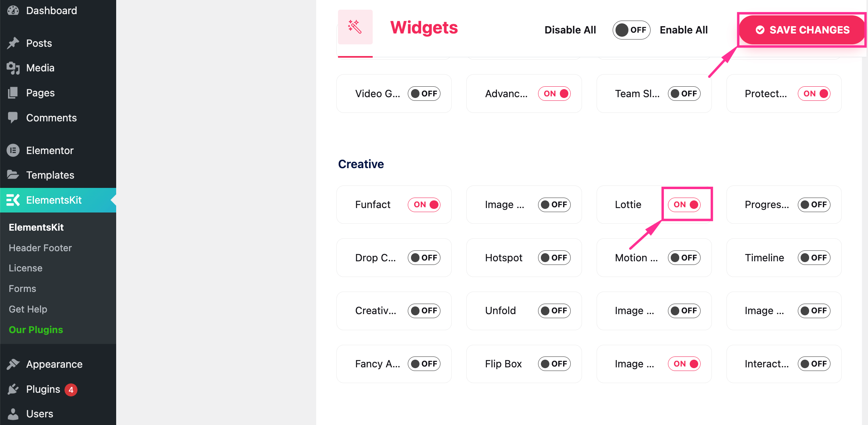
Task: Select Our Plugins in the sidebar
Action: pyautogui.click(x=36, y=329)
